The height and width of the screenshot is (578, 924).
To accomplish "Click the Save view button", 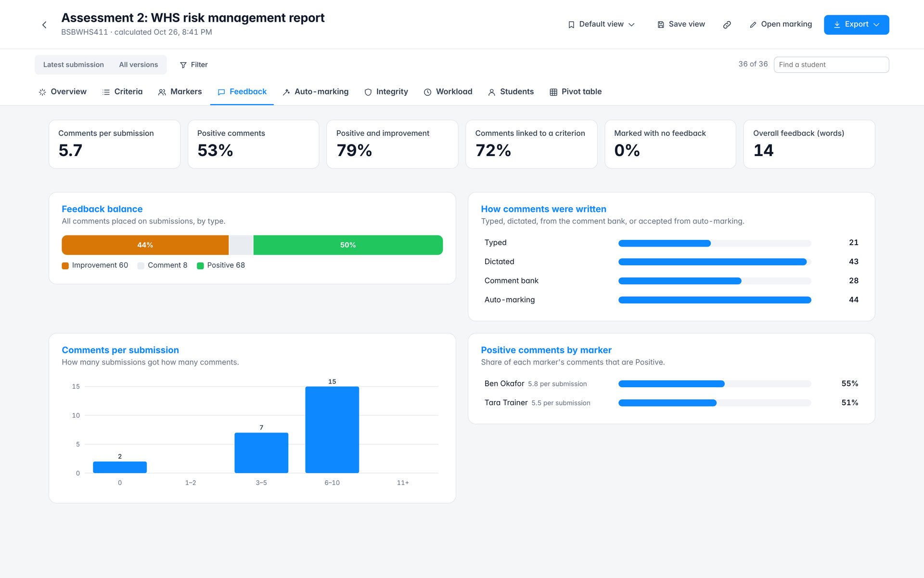I will tap(681, 25).
